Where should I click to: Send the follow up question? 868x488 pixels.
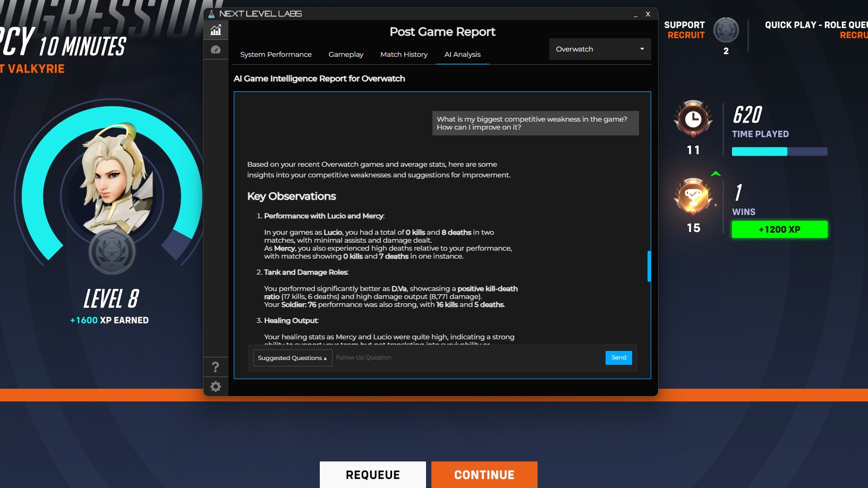pyautogui.click(x=619, y=358)
